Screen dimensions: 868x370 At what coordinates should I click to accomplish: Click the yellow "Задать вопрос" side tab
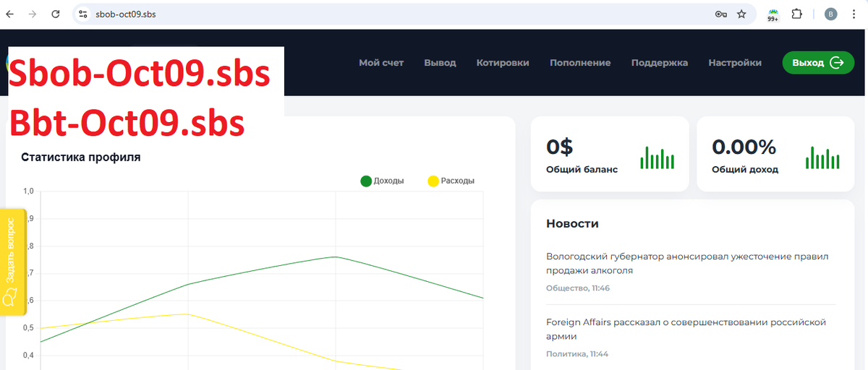[x=13, y=262]
